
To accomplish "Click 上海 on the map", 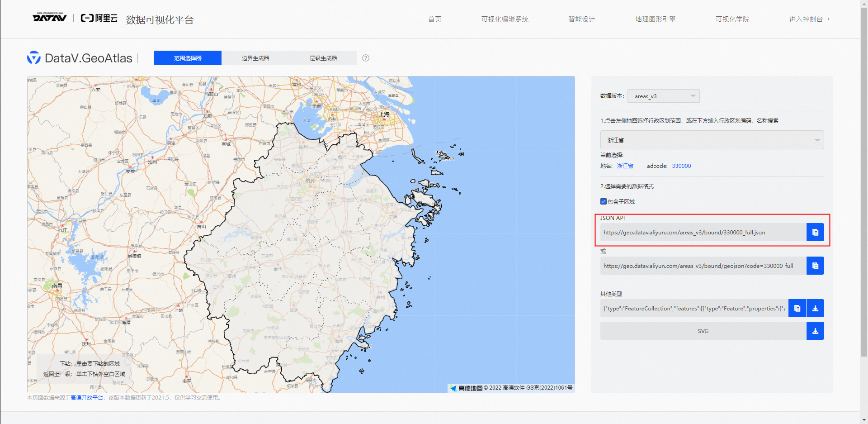I will (x=384, y=114).
